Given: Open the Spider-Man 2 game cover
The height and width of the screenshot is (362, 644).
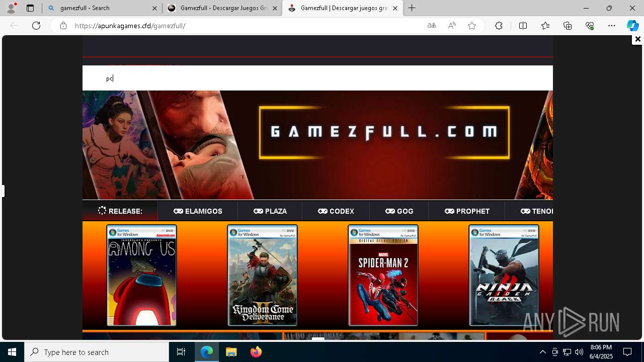Looking at the screenshot, I should [383, 276].
